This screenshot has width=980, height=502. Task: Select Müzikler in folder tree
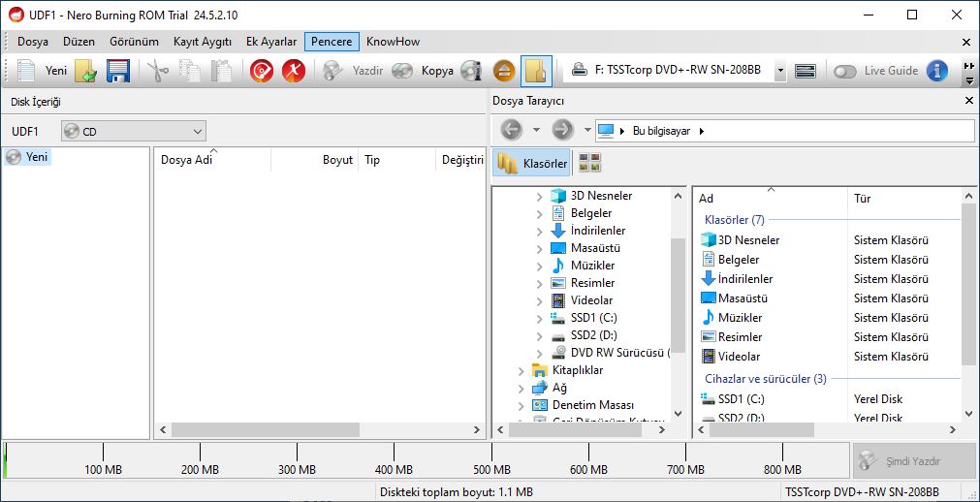click(x=583, y=266)
